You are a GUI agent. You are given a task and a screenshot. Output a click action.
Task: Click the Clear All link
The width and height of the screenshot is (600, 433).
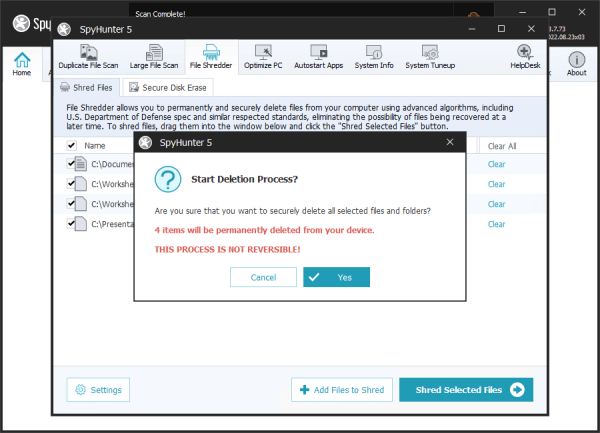pyautogui.click(x=501, y=146)
